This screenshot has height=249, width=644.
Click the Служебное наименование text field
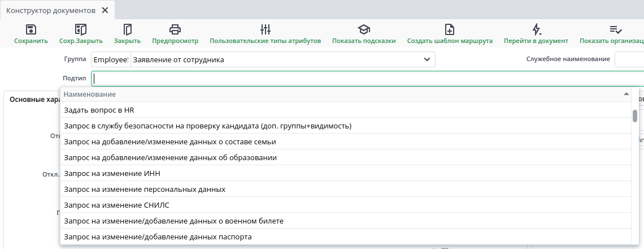pyautogui.click(x=629, y=59)
